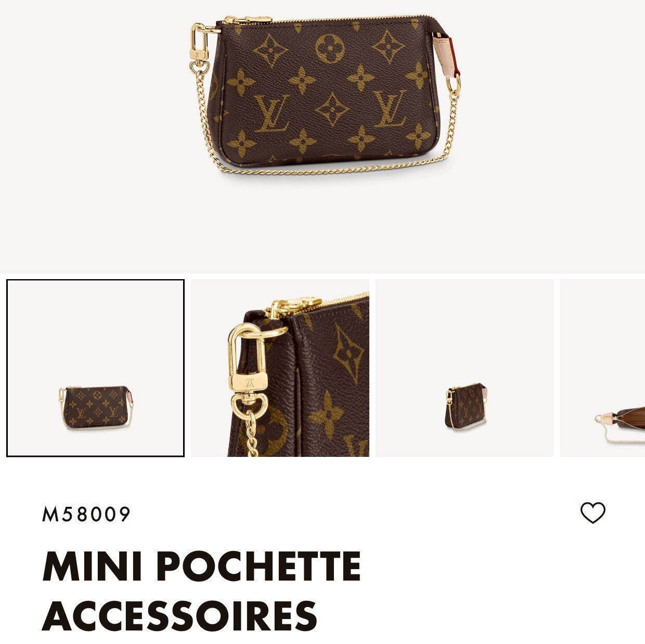Select the first thumbnail showing front view

[x=96, y=368]
